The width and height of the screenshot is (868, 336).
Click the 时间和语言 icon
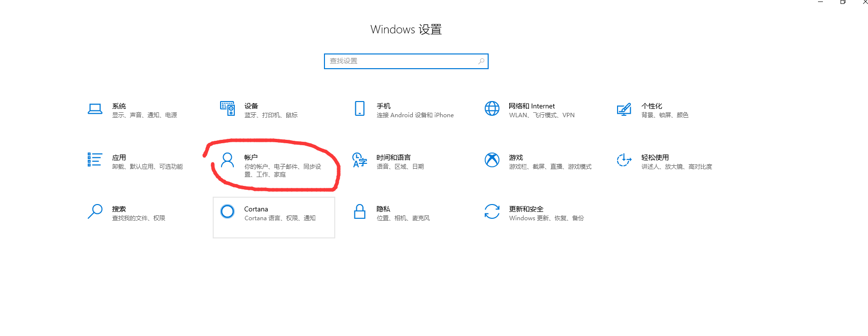[360, 160]
